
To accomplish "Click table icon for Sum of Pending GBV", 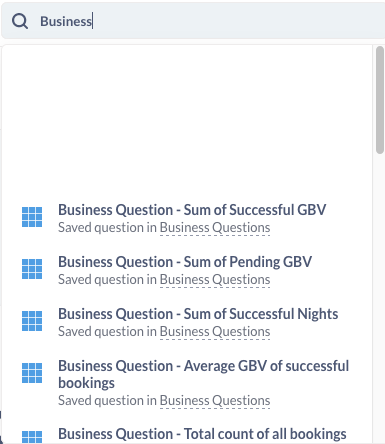I will (32, 269).
